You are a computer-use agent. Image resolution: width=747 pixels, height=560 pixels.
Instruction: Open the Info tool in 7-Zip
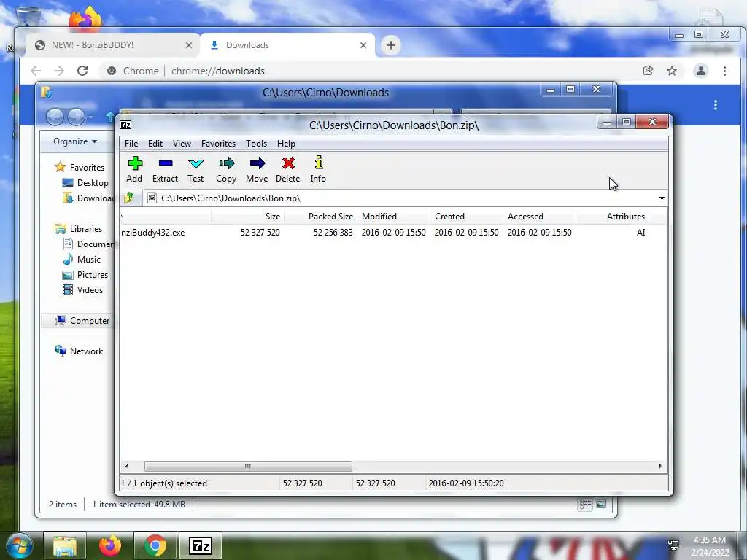point(318,169)
